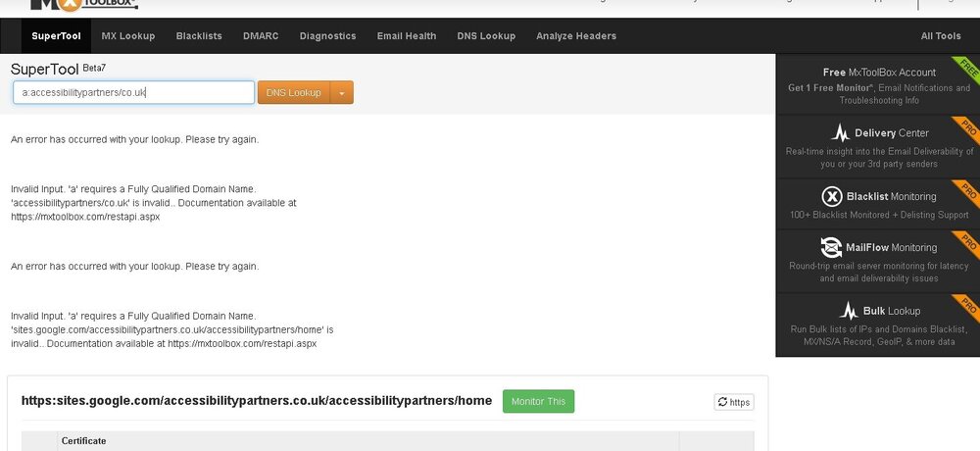Focus the SuperTool domain input field
This screenshot has width=980, height=451.
pyautogui.click(x=133, y=92)
